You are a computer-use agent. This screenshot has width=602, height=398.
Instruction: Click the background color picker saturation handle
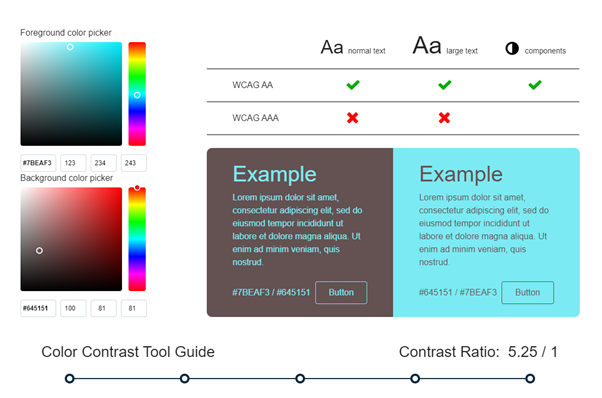39,251
